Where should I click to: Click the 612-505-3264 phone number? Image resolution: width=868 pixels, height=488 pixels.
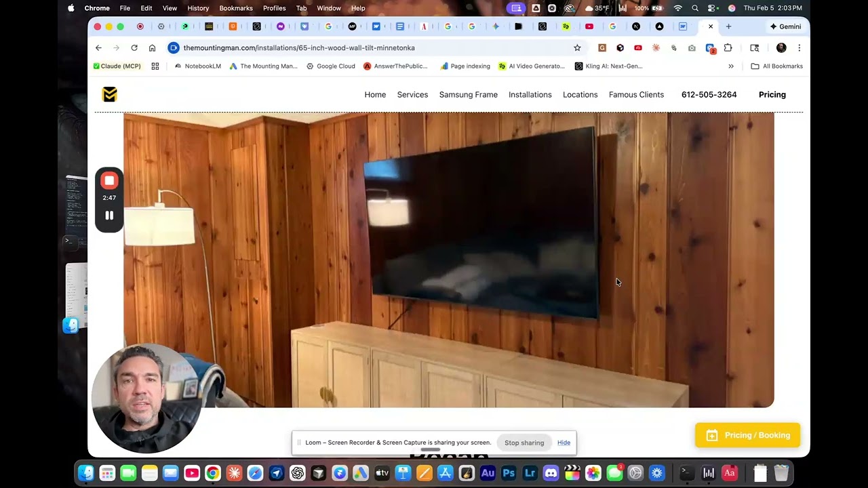[709, 94]
